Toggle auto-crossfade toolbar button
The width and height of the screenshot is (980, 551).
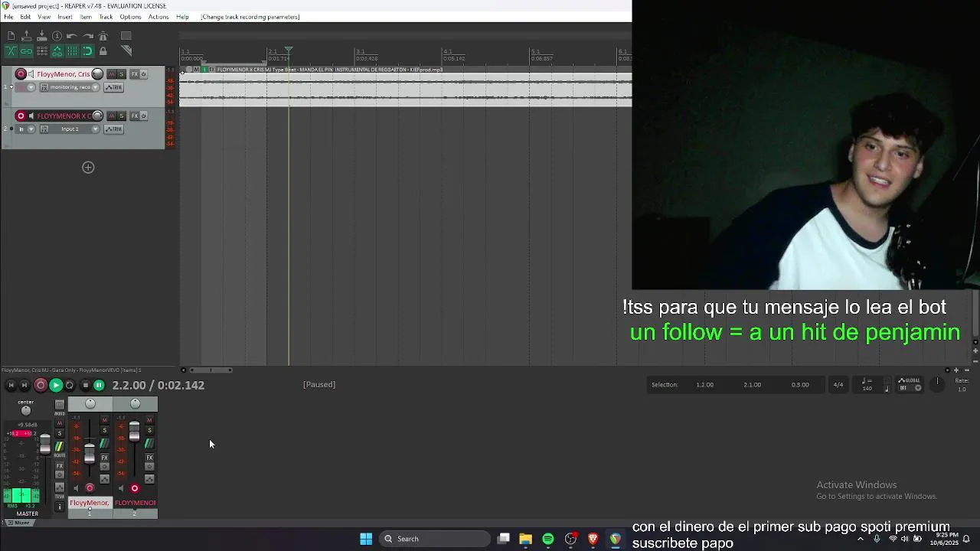[x=11, y=51]
